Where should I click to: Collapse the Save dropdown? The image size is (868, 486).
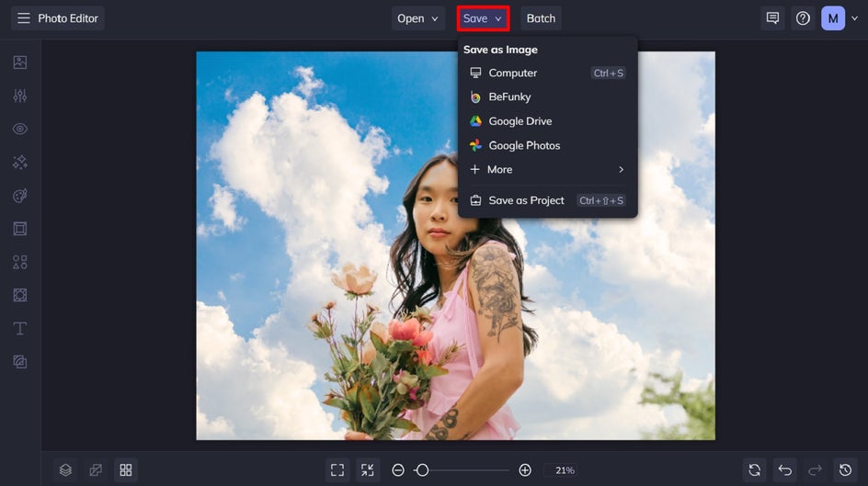(x=483, y=18)
